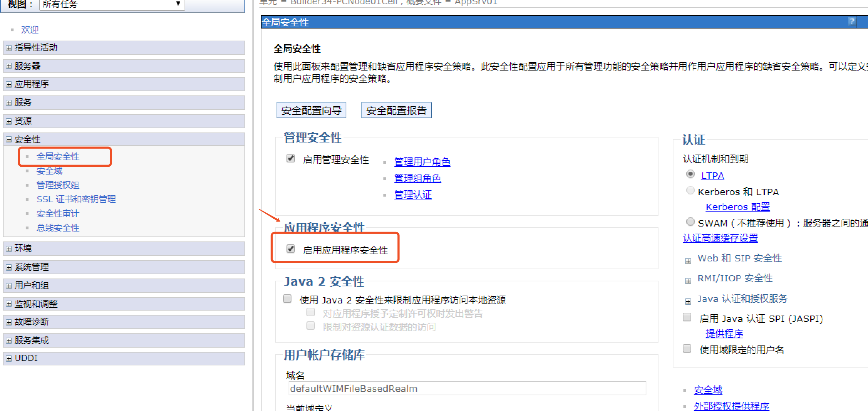
Task: Expand the 应用程序 section
Action: [9, 84]
